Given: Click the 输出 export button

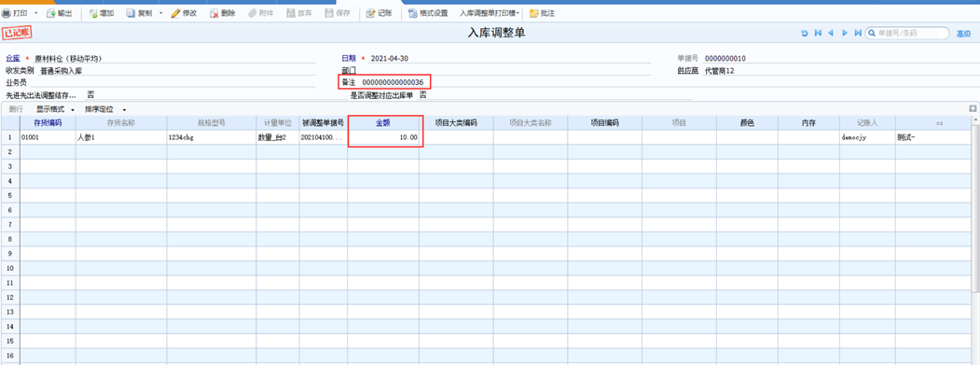Looking at the screenshot, I should pyautogui.click(x=59, y=13).
